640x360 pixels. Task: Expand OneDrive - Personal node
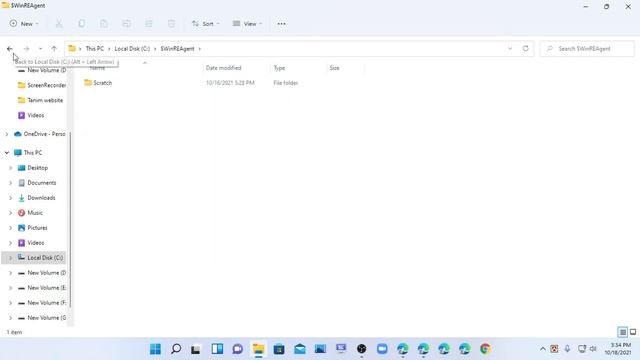click(x=7, y=134)
